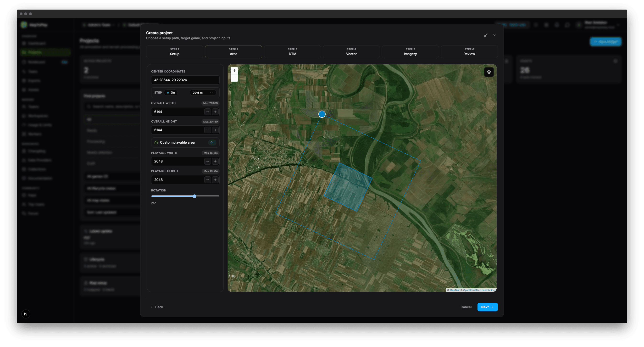Zoom in the map with plus button
Screen dimensions: 644x347
(234, 71)
